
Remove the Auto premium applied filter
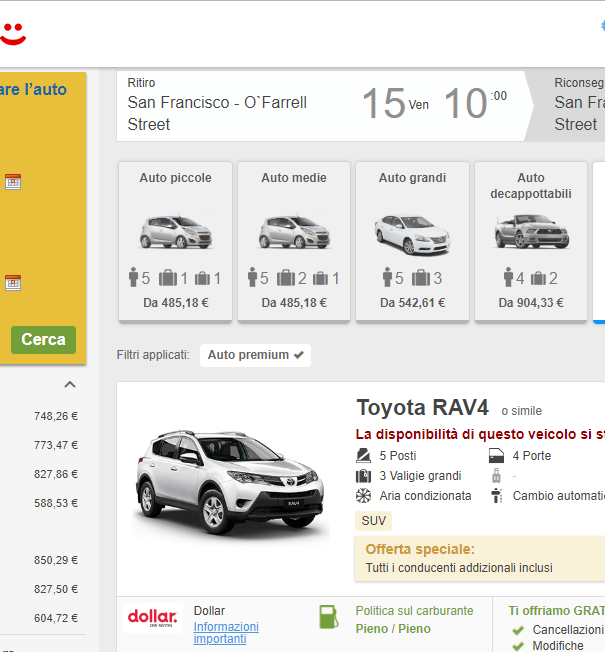(255, 355)
